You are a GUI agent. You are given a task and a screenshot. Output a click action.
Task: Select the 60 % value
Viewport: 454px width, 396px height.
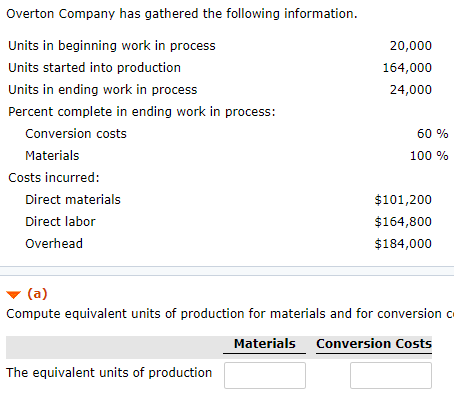coord(432,134)
